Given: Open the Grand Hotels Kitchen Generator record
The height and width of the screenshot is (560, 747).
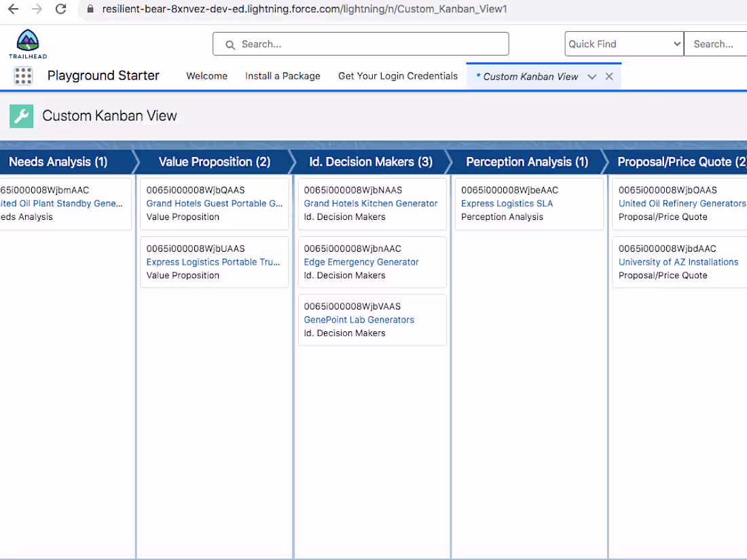Looking at the screenshot, I should pos(370,203).
